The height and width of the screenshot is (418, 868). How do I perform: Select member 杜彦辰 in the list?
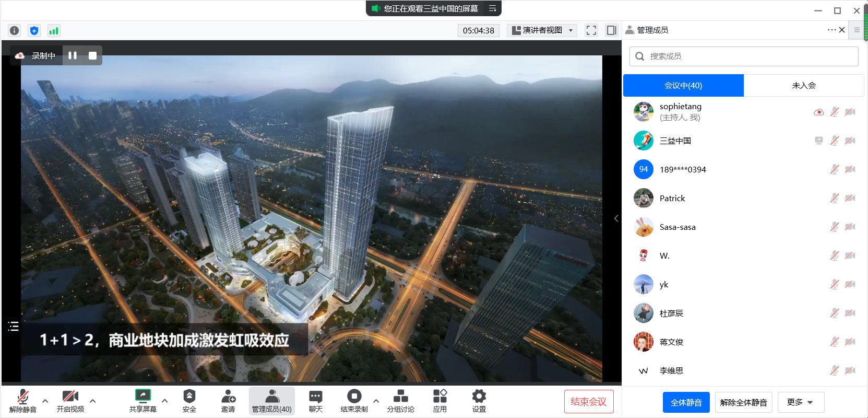pos(744,313)
